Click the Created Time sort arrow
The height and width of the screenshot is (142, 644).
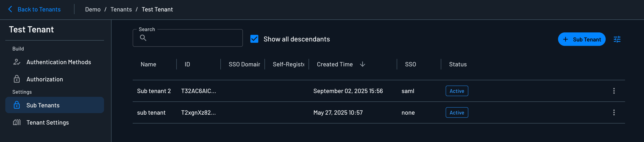click(x=363, y=64)
